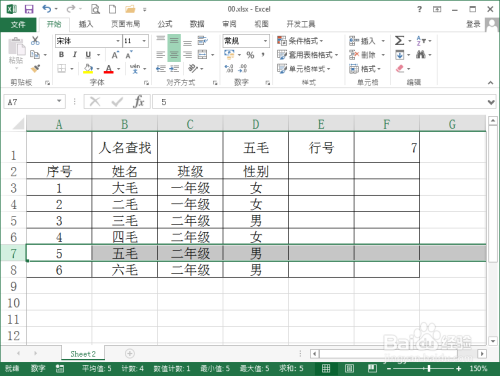Cut selection with the scissors icon
The image size is (500, 376).
(x=35, y=41)
